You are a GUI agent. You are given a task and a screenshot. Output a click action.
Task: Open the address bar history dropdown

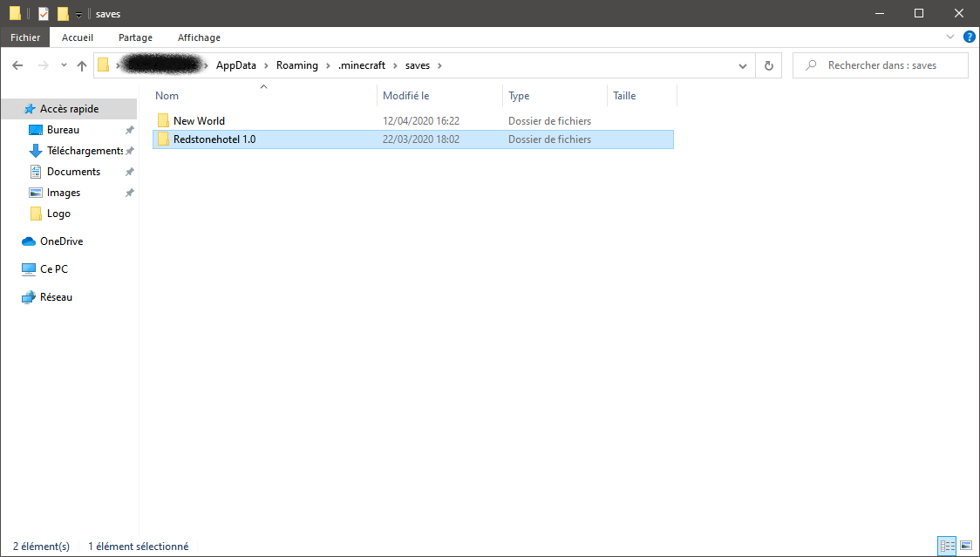[x=743, y=65]
